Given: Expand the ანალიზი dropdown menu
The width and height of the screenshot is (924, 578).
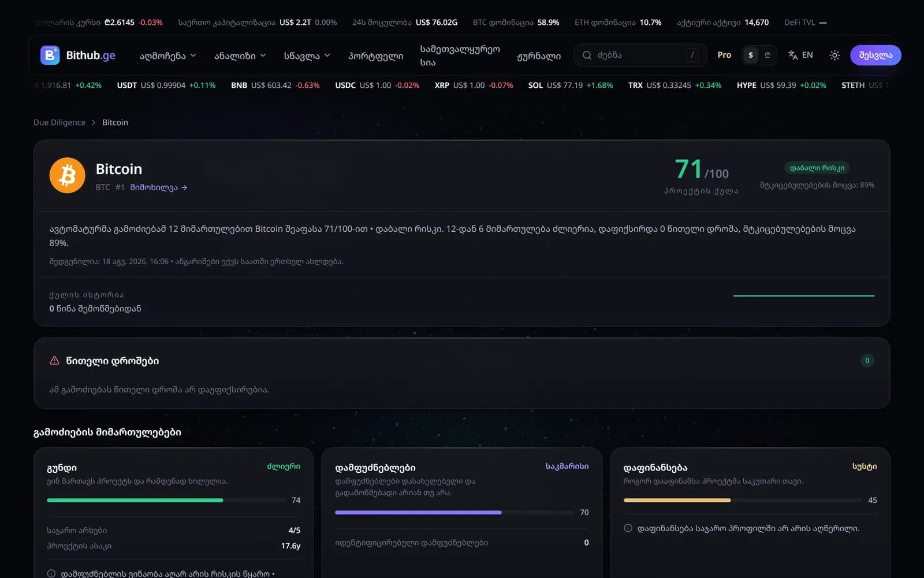Looking at the screenshot, I should [x=240, y=55].
